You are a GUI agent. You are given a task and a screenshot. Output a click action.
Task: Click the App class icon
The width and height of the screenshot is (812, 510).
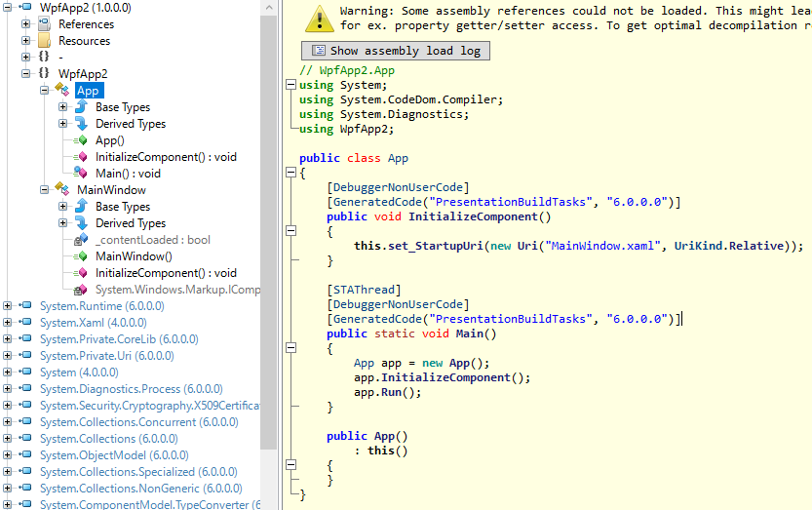coord(62,90)
